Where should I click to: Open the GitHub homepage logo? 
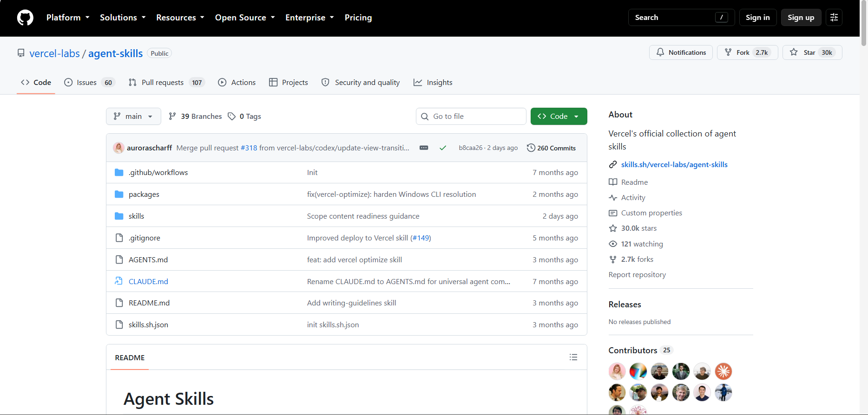(x=25, y=18)
